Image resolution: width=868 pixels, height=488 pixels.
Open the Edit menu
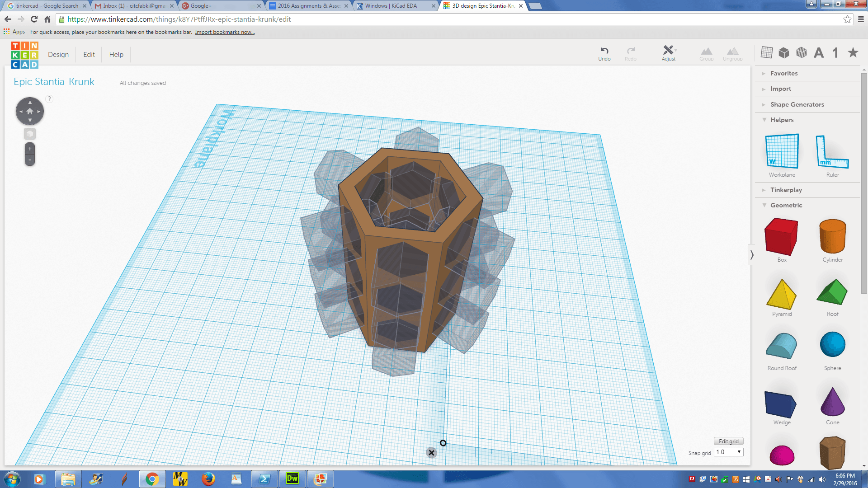[89, 54]
